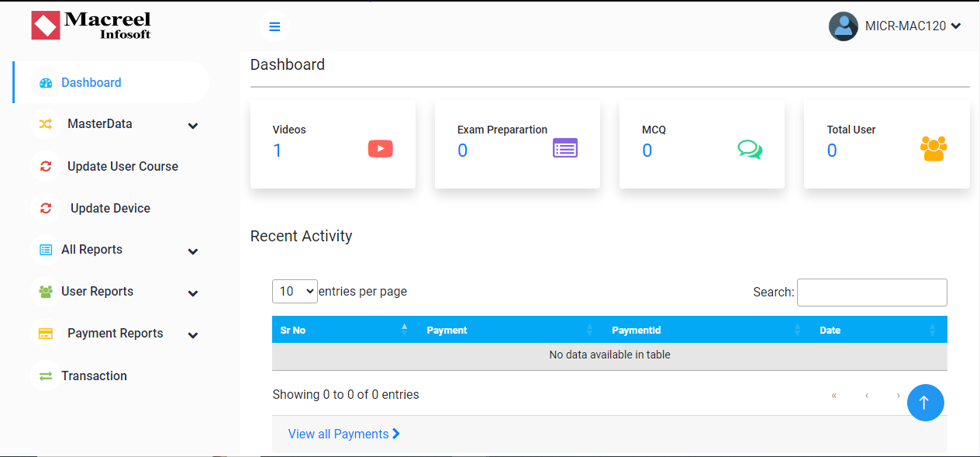Click the Update Device refresh icon
This screenshot has height=457, width=980.
pyautogui.click(x=46, y=208)
